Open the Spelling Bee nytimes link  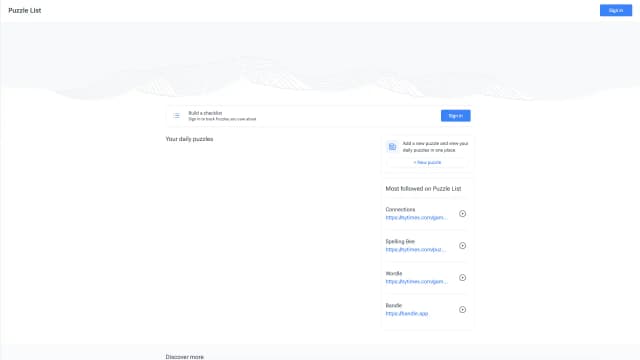[x=416, y=249]
